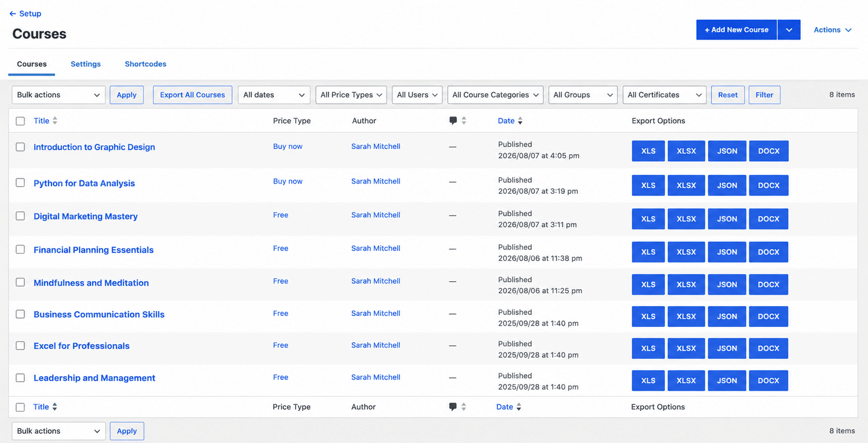Screen dimensions: 868x443
Task: Click the footer comments bubble icon
Action: click(x=452, y=407)
